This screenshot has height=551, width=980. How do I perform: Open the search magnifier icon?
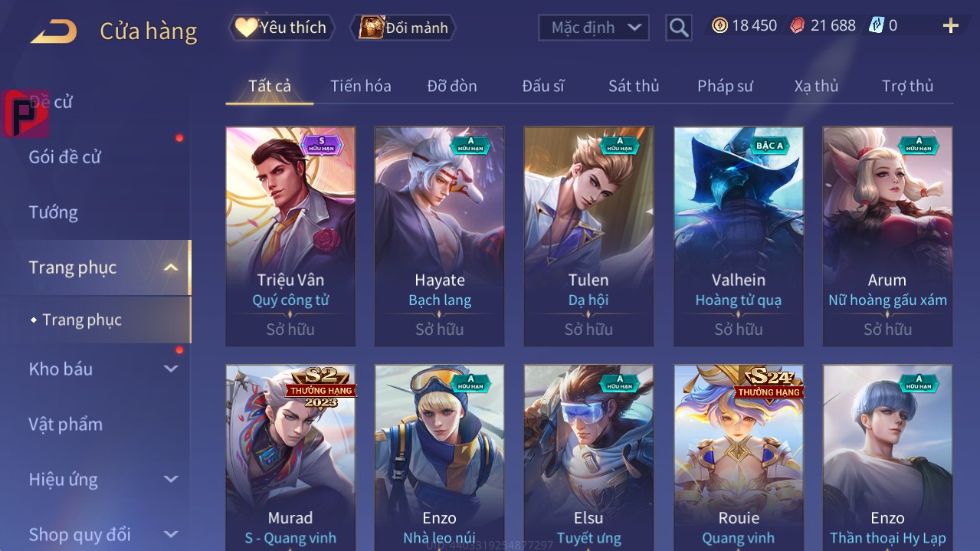[x=678, y=28]
